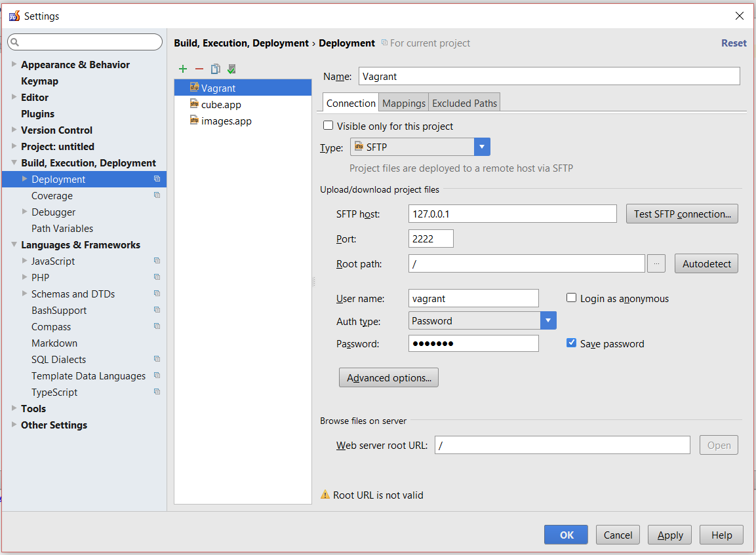Select Markdown in settings tree
756x555 pixels.
[54, 343]
